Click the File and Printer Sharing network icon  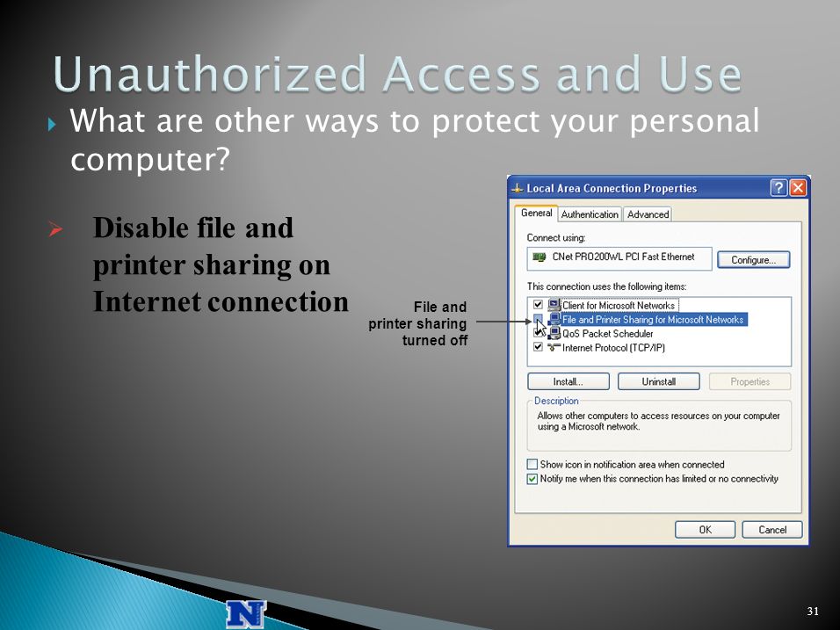[554, 319]
